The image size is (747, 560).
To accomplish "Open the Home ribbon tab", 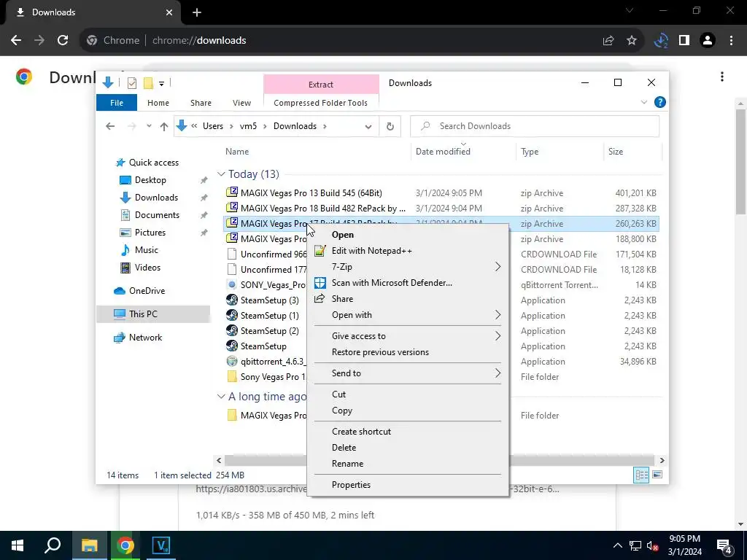I will tap(158, 103).
